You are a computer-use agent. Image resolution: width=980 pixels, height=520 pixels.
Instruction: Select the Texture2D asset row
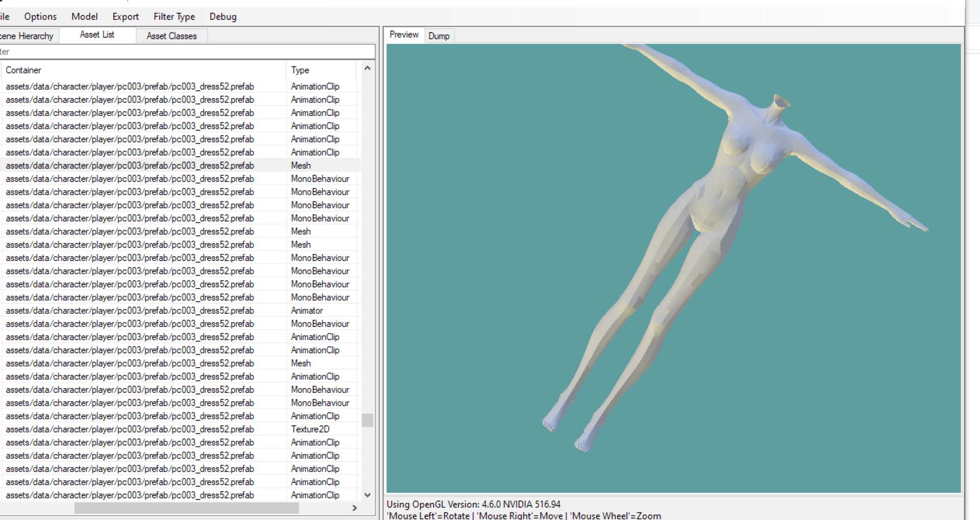tap(181, 429)
